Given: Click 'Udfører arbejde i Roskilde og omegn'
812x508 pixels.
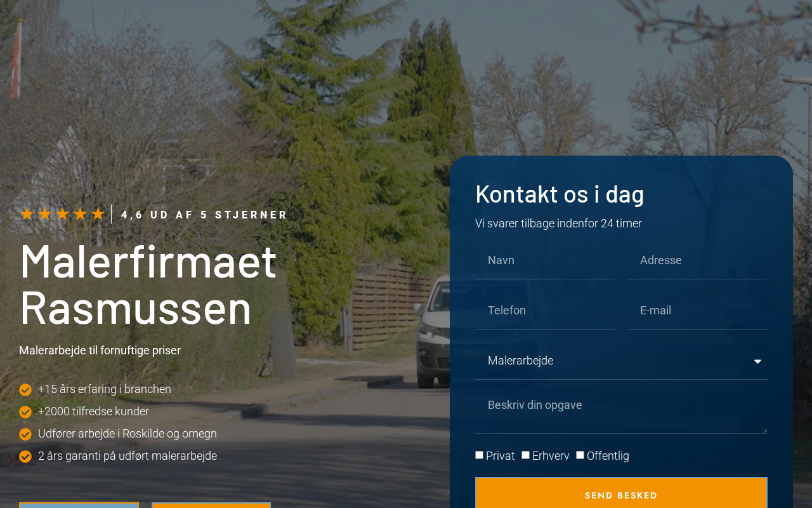Looking at the screenshot, I should pyautogui.click(x=128, y=434).
